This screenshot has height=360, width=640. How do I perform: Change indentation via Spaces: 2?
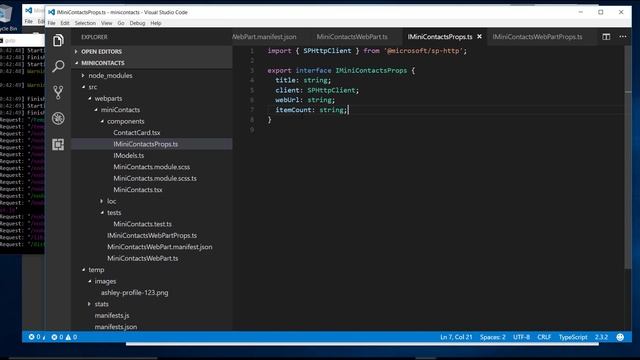[x=493, y=337]
